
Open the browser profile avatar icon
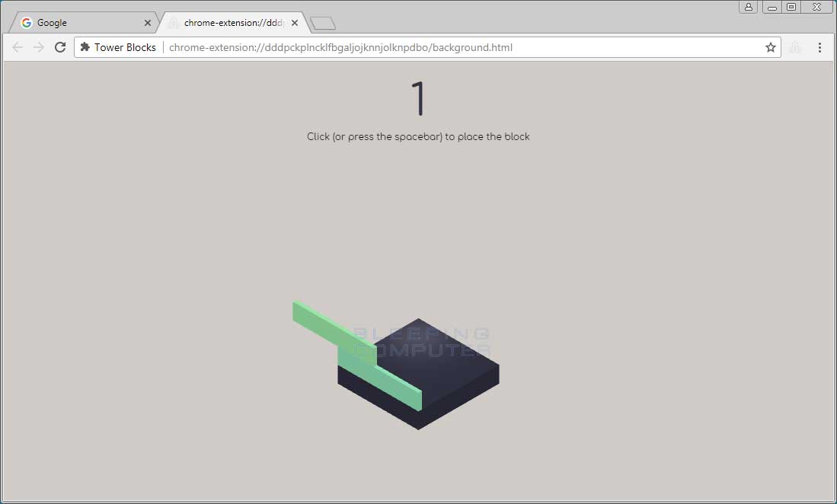[x=748, y=7]
